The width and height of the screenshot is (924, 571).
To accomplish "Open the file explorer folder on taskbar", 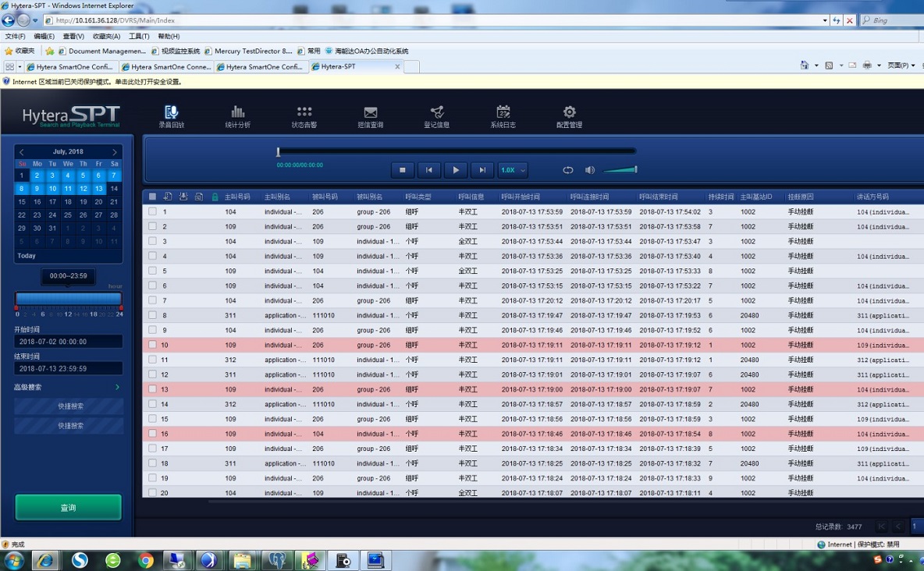I will click(242, 560).
